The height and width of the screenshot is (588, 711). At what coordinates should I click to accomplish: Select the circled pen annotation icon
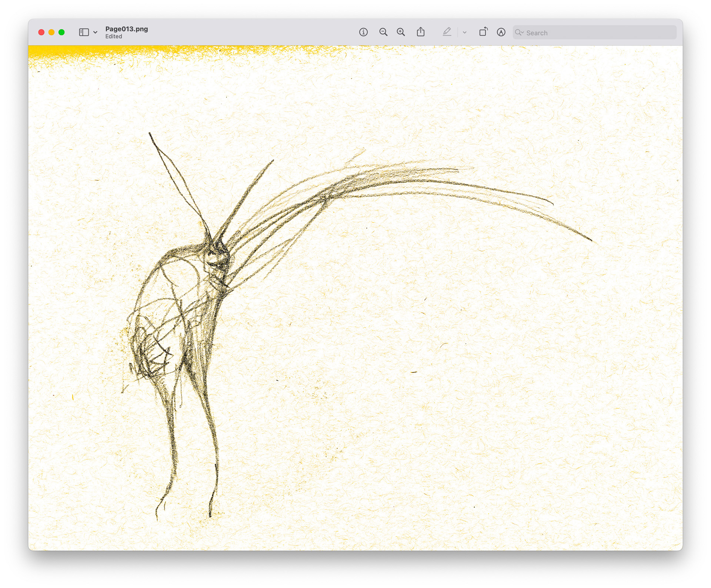(501, 32)
